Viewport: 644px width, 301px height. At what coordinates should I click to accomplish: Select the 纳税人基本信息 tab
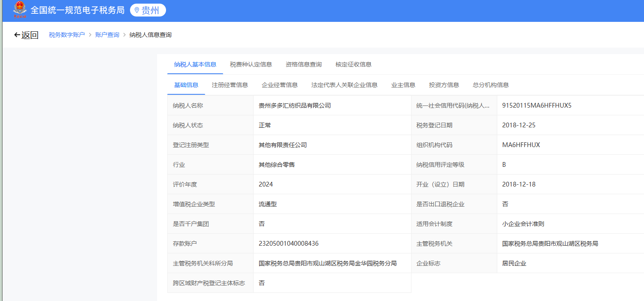pyautogui.click(x=195, y=64)
